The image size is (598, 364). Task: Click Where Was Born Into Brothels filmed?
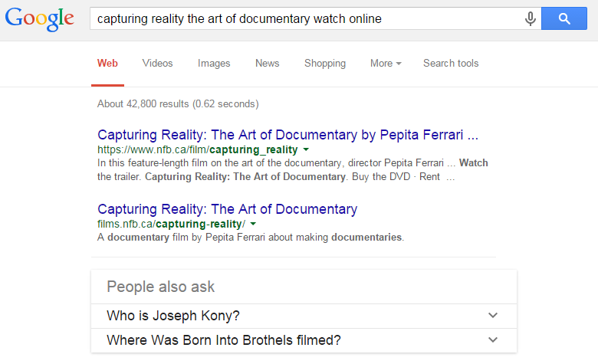pos(223,340)
